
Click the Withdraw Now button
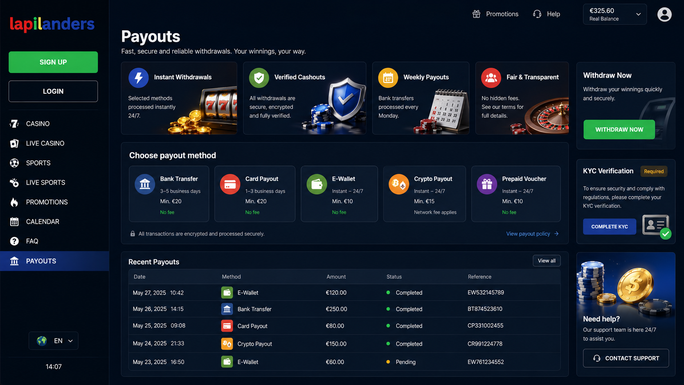coord(619,129)
